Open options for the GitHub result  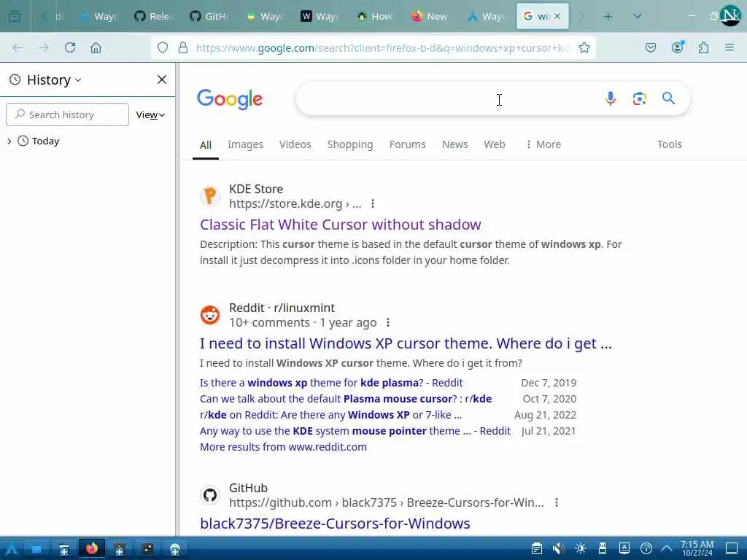pyautogui.click(x=556, y=503)
